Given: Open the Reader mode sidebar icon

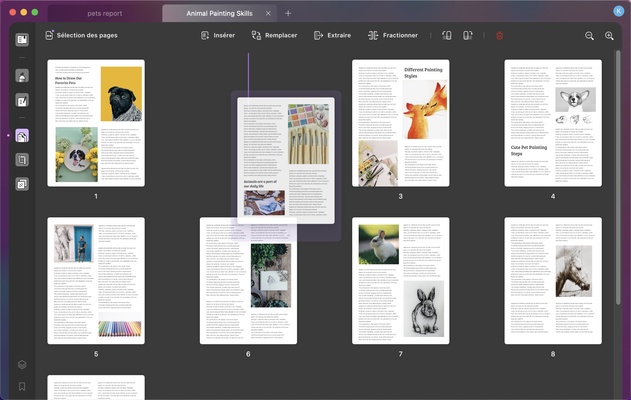Looking at the screenshot, I should tap(22, 39).
